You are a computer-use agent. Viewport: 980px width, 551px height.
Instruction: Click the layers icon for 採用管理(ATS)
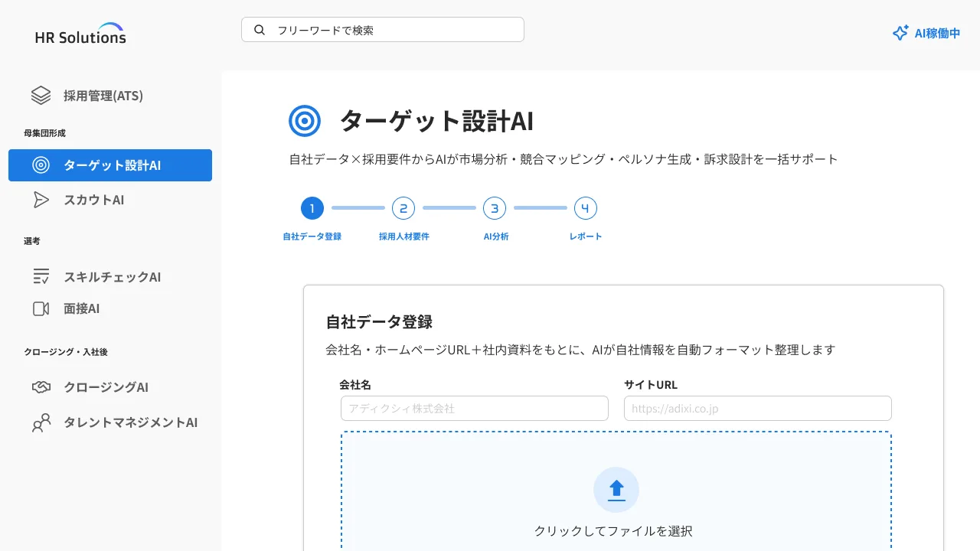41,96
